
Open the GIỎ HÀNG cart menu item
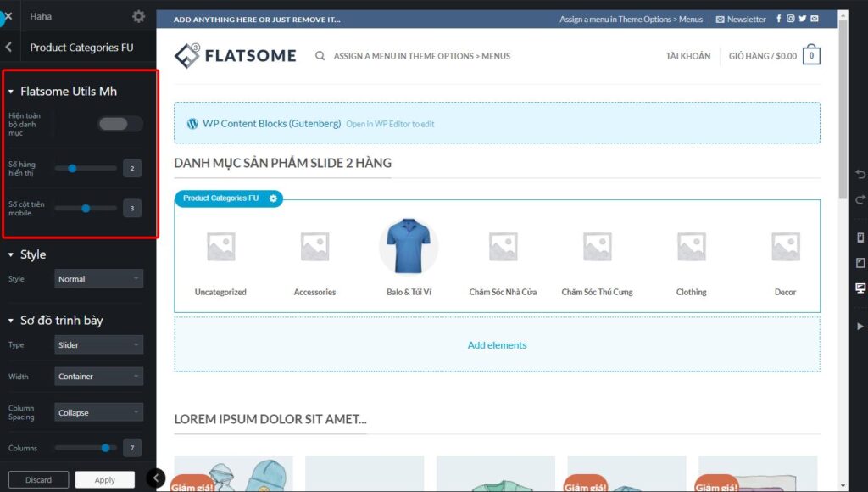763,56
